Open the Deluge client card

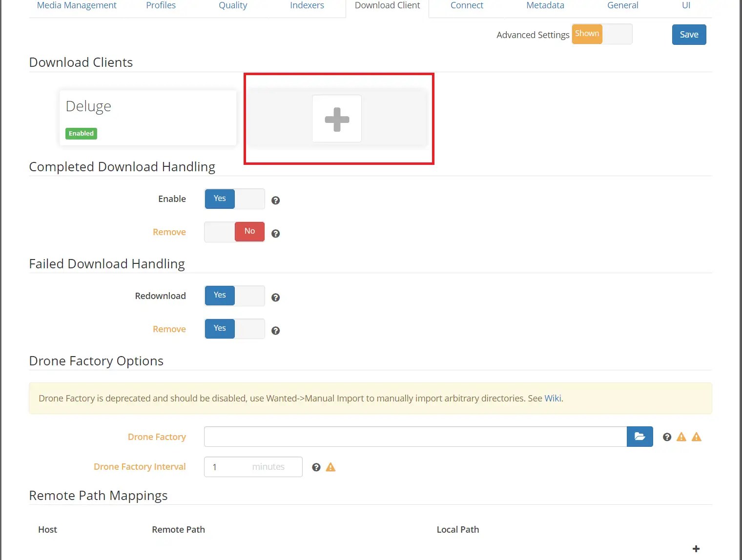tap(148, 118)
